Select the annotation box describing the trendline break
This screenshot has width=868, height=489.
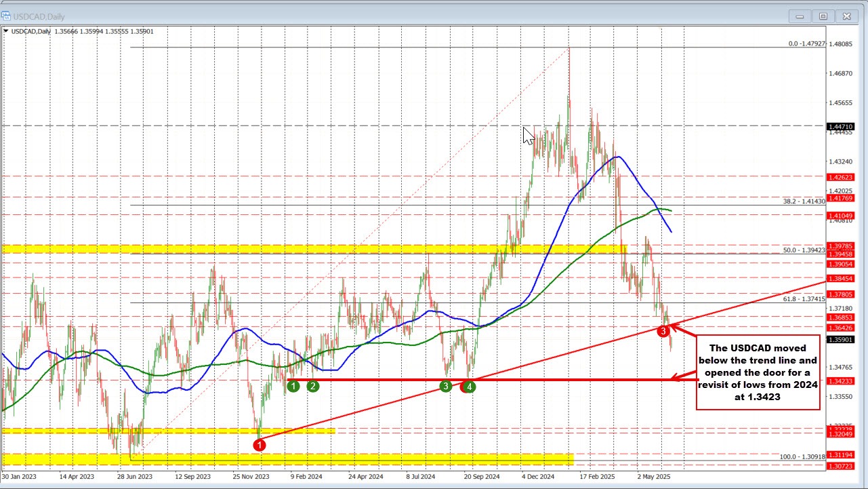point(757,372)
